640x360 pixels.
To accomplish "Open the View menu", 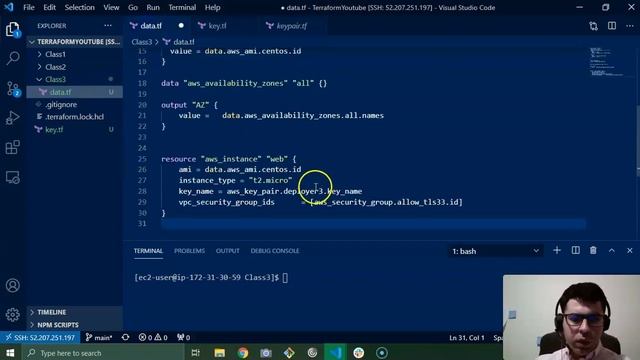I will click(x=111, y=8).
